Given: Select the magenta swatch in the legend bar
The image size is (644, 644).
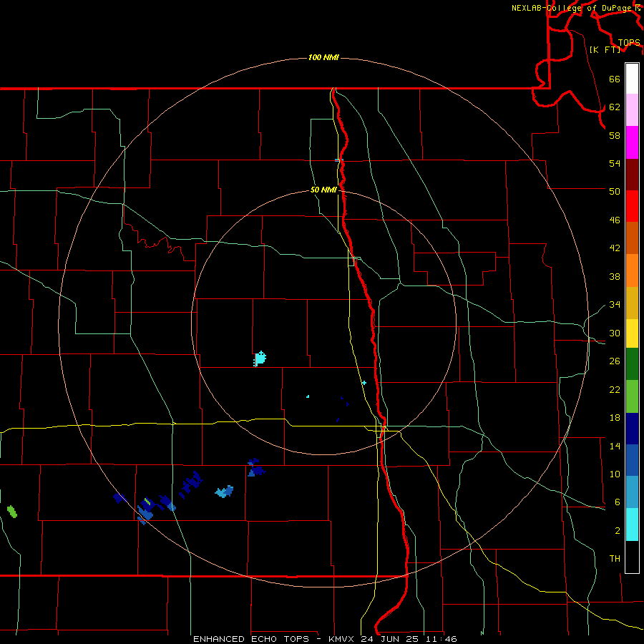Looking at the screenshot, I should [632, 142].
